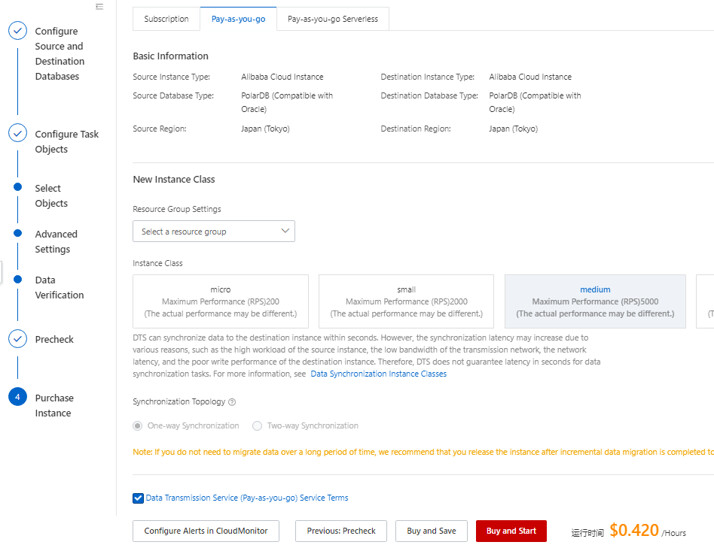Viewport: 714px width, 548px height.
Task: Click Previous: Precheck button
Action: point(341,531)
